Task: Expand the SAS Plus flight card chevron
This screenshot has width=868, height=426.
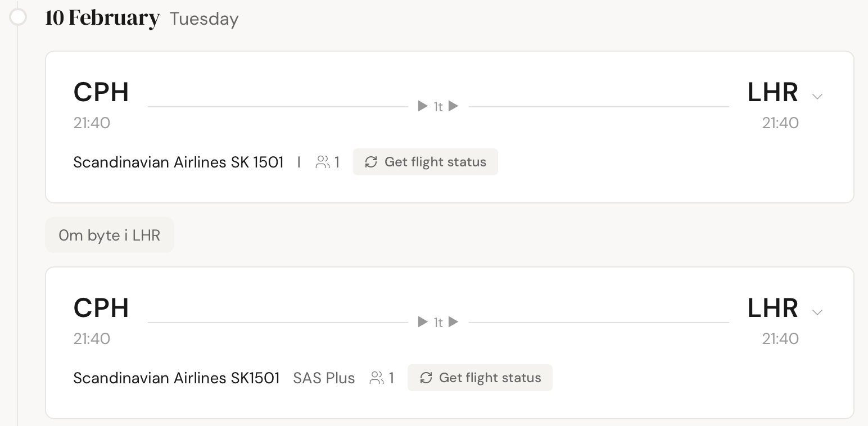Action: pos(817,312)
